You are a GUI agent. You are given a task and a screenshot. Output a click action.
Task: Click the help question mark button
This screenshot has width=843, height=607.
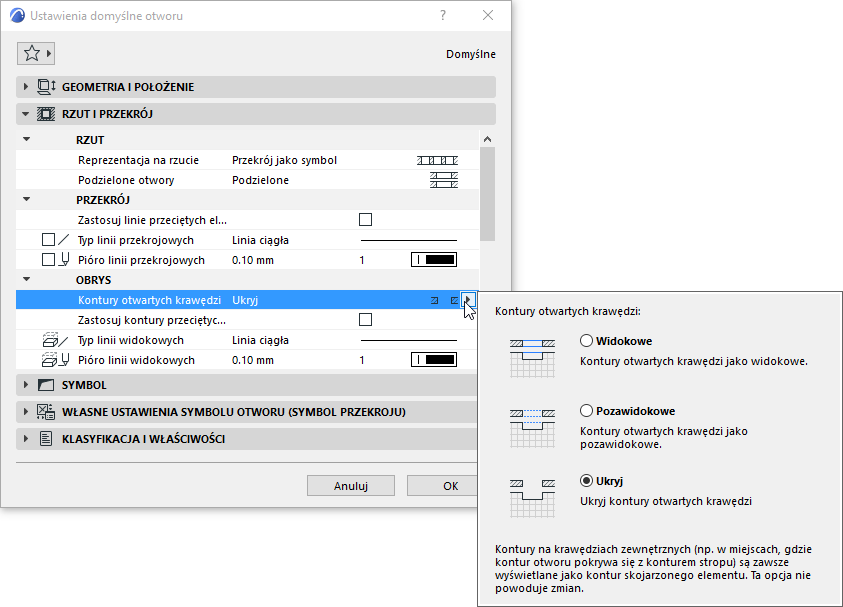point(442,16)
